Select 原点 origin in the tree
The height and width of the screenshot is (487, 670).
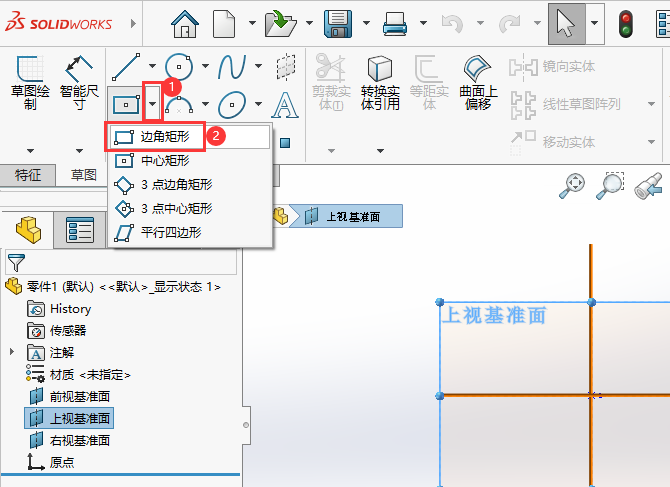point(51,462)
